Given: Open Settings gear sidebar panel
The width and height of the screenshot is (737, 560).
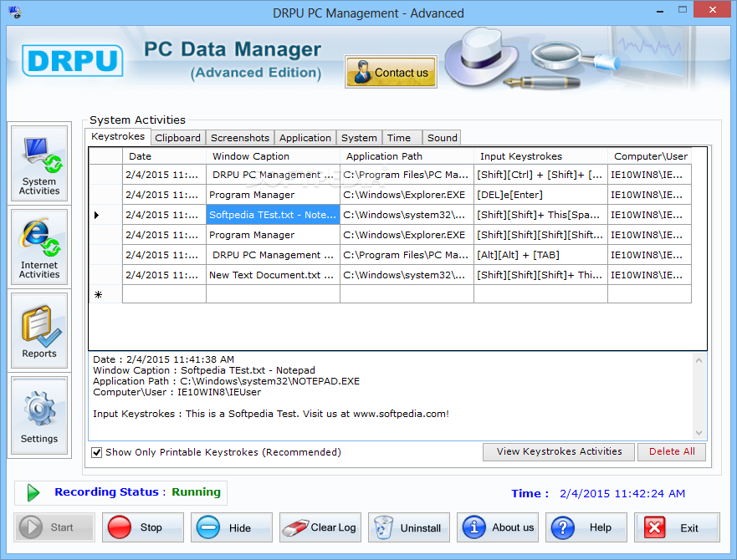Looking at the screenshot, I should click(39, 415).
